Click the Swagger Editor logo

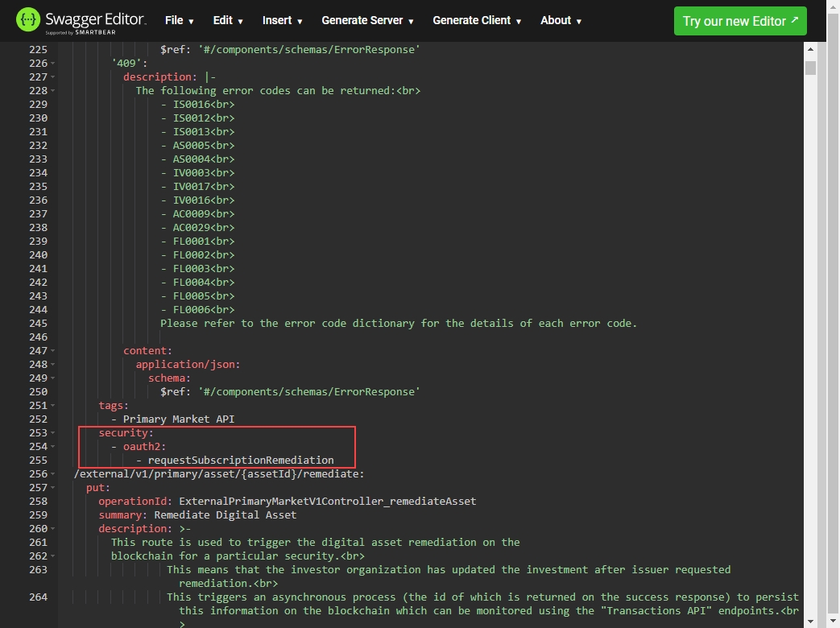tap(81, 20)
